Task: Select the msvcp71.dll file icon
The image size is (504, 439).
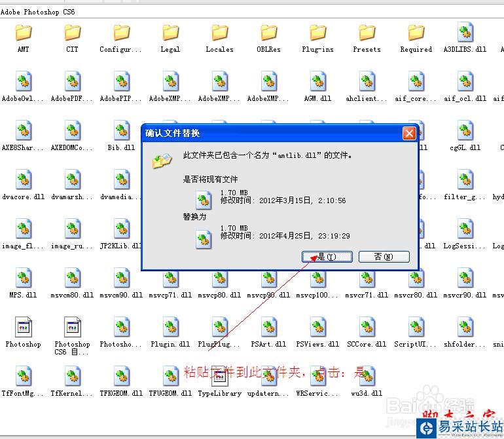Action: [170, 279]
